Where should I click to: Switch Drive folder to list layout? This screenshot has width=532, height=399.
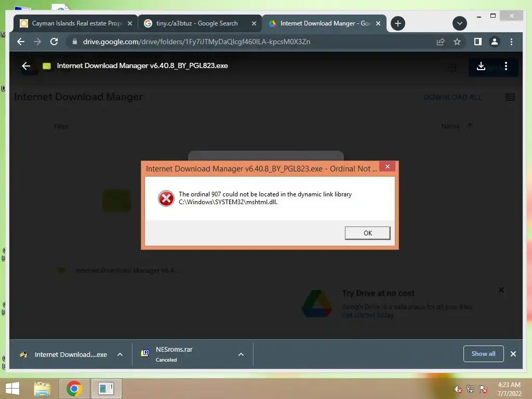510,97
